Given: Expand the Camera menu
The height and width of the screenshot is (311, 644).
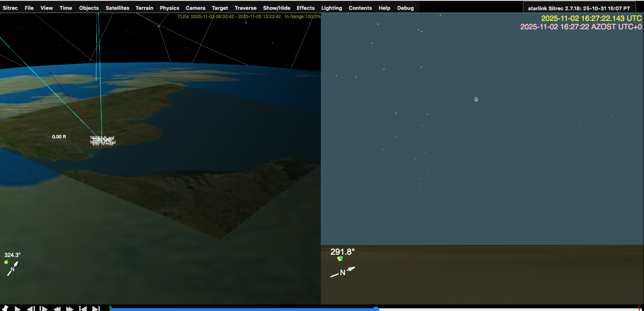Looking at the screenshot, I should point(196,8).
